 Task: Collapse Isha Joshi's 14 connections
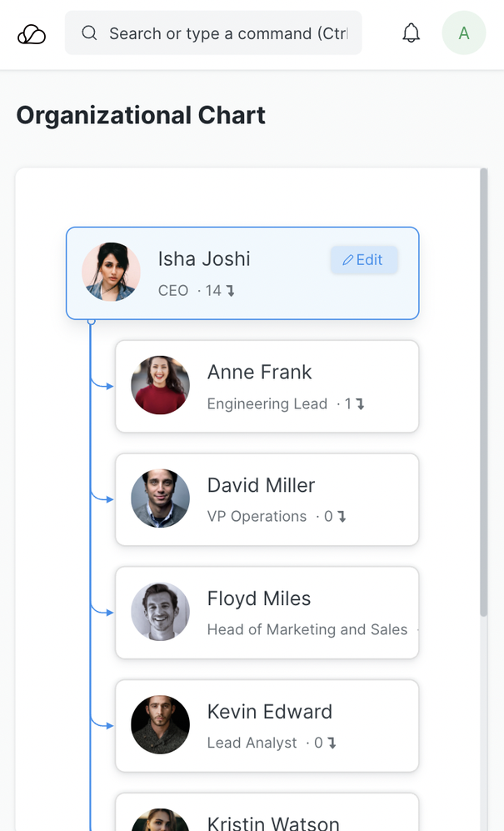pyautogui.click(x=221, y=291)
